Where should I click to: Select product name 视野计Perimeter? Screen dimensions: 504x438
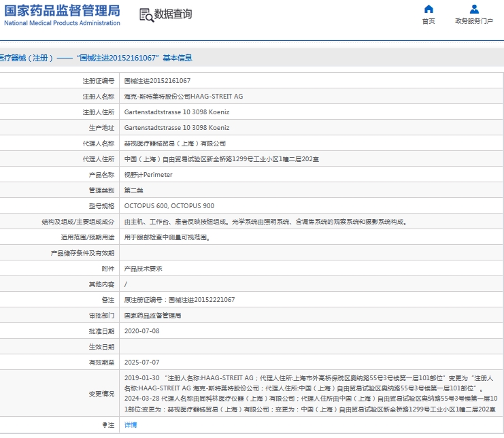[x=148, y=175]
